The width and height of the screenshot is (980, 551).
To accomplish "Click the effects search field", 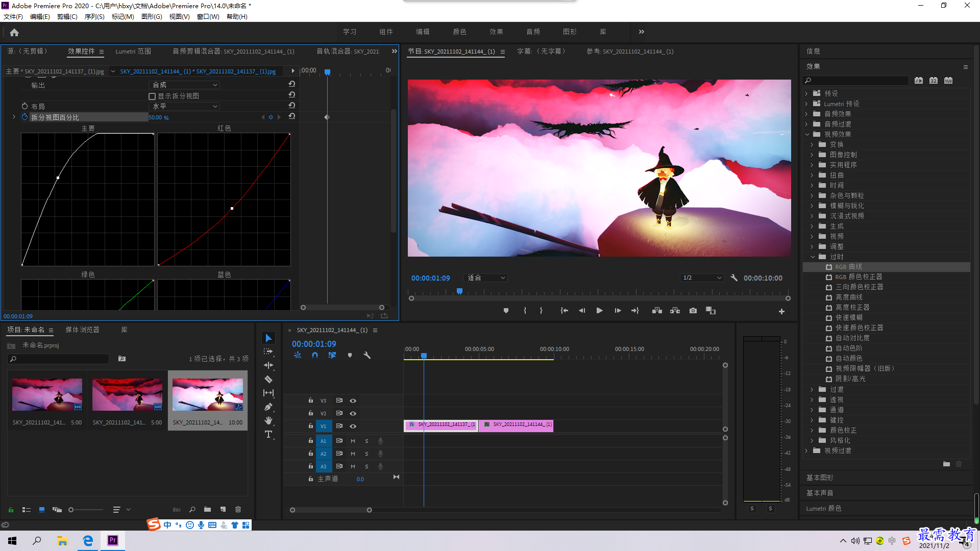I will (x=856, y=81).
